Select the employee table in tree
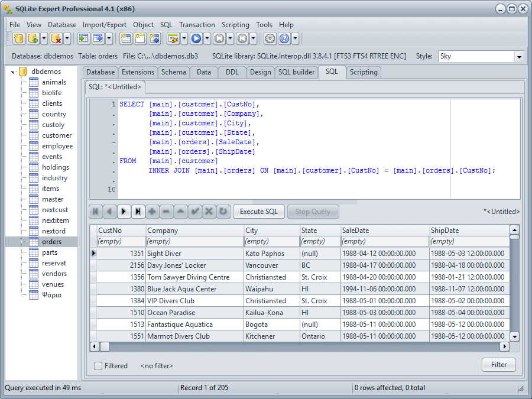Viewport: 532px width, 399px height. coord(57,146)
